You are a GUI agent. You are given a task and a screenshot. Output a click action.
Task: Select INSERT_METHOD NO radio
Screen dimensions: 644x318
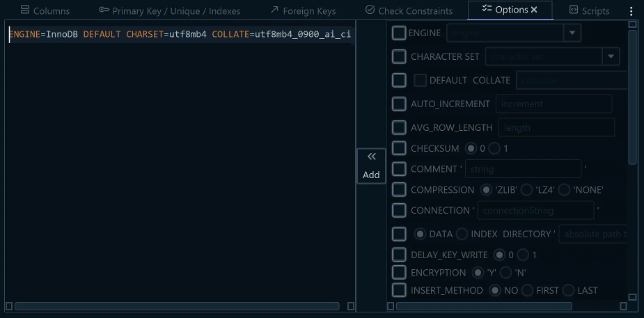point(495,290)
